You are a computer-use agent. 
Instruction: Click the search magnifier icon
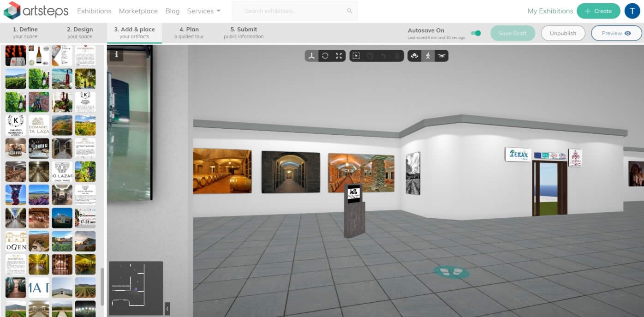coord(350,11)
